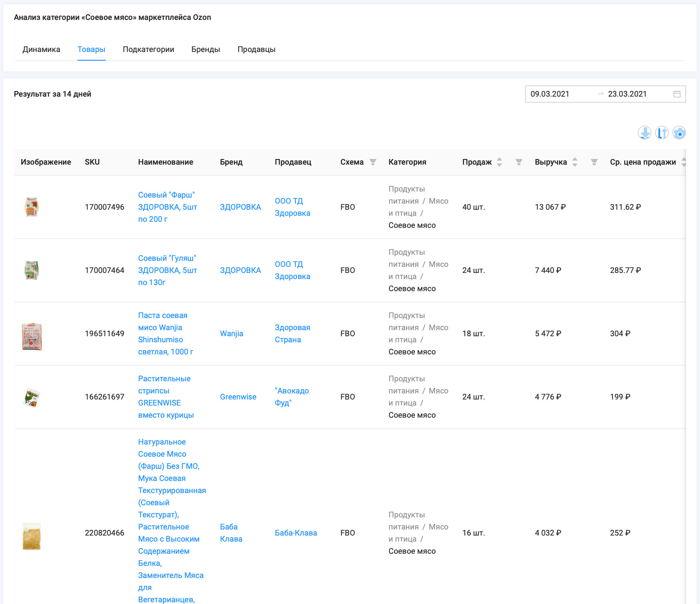
Task: Open the Соевый "Гуляш" product image
Action: 32,270
